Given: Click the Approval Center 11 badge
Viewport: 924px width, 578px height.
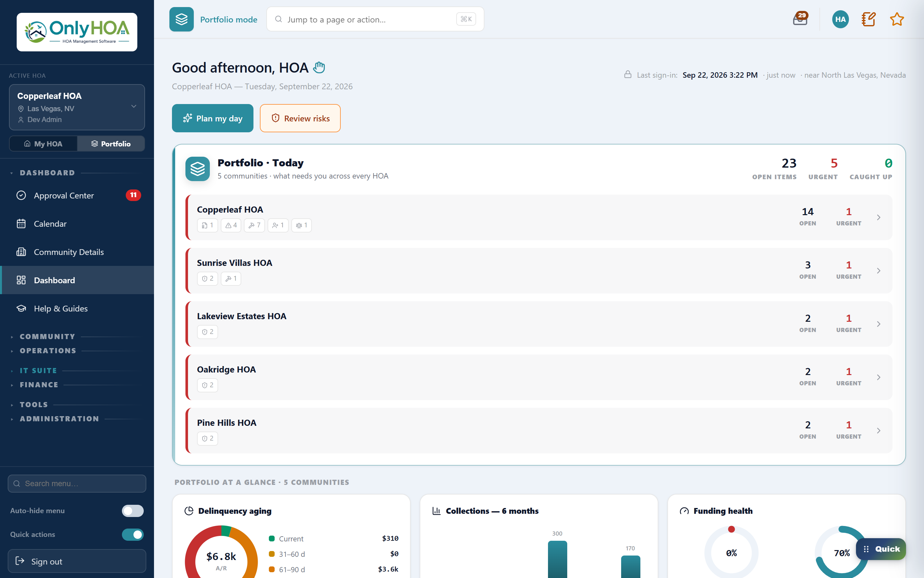Looking at the screenshot, I should coord(133,195).
